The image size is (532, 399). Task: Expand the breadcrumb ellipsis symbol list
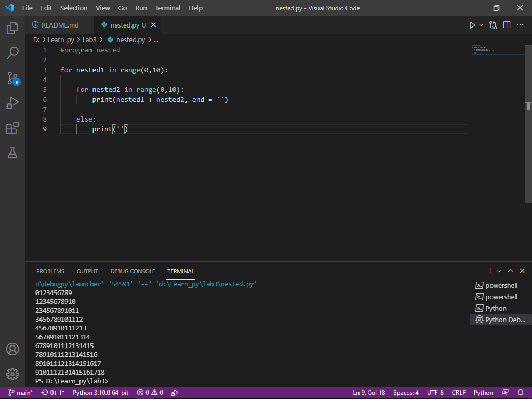coord(156,39)
